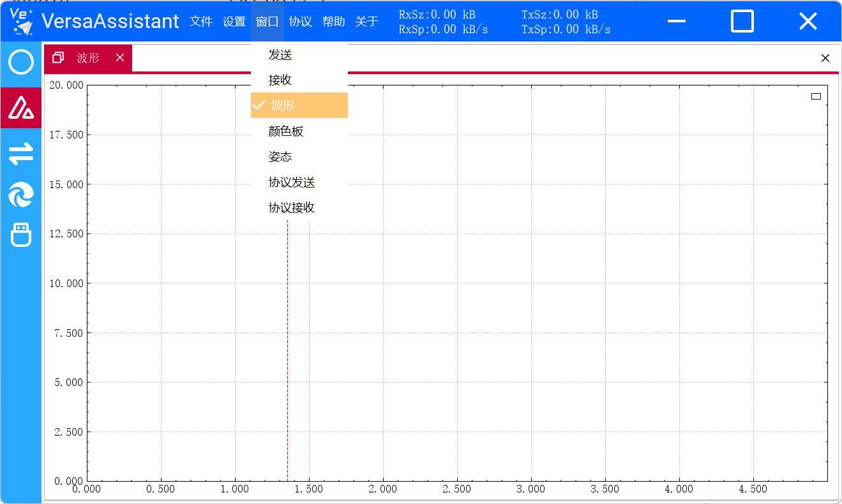
Task: Open the 协议 menu
Action: click(301, 22)
